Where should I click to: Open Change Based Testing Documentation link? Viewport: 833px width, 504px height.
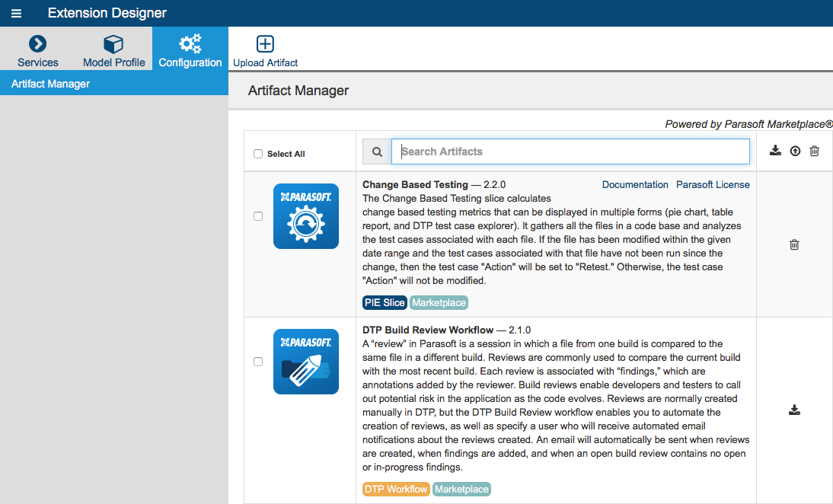635,185
